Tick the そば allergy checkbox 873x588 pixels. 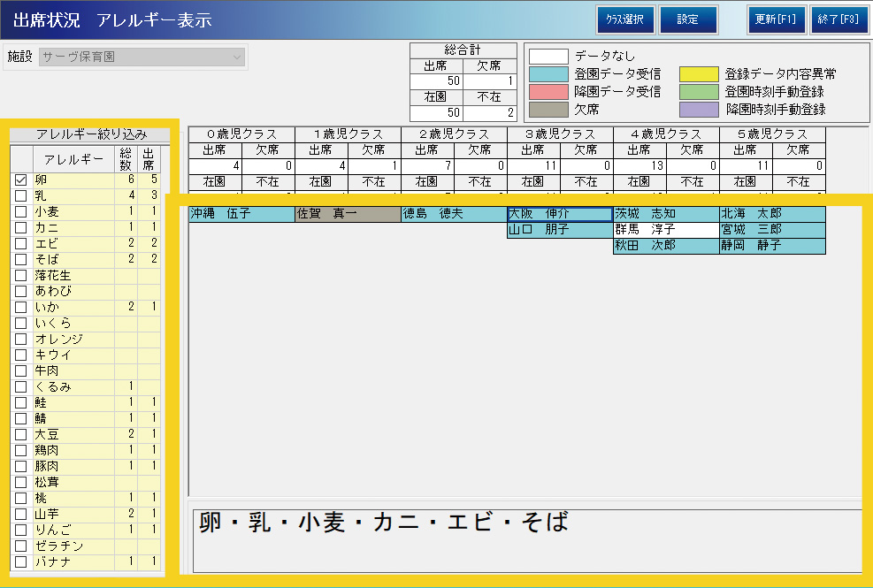pyautogui.click(x=21, y=259)
